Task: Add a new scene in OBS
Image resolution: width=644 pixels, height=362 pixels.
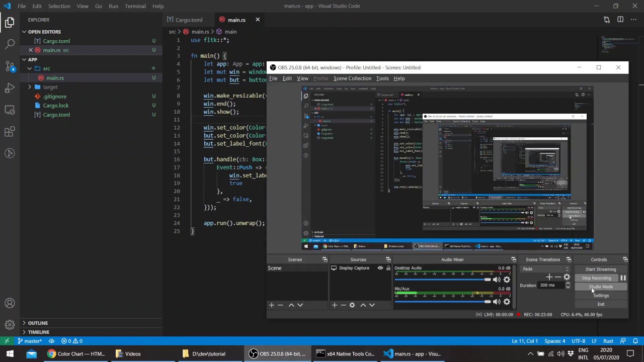Action: 272,305
